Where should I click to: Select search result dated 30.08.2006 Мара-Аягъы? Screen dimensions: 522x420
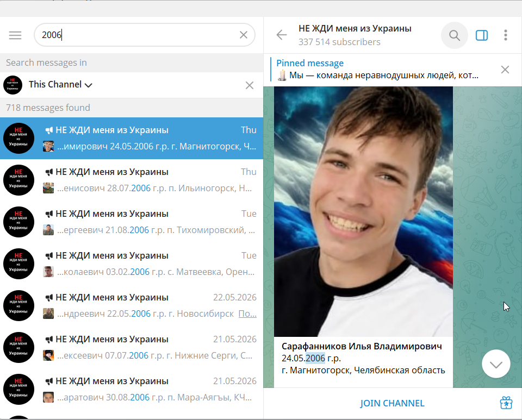tap(132, 390)
